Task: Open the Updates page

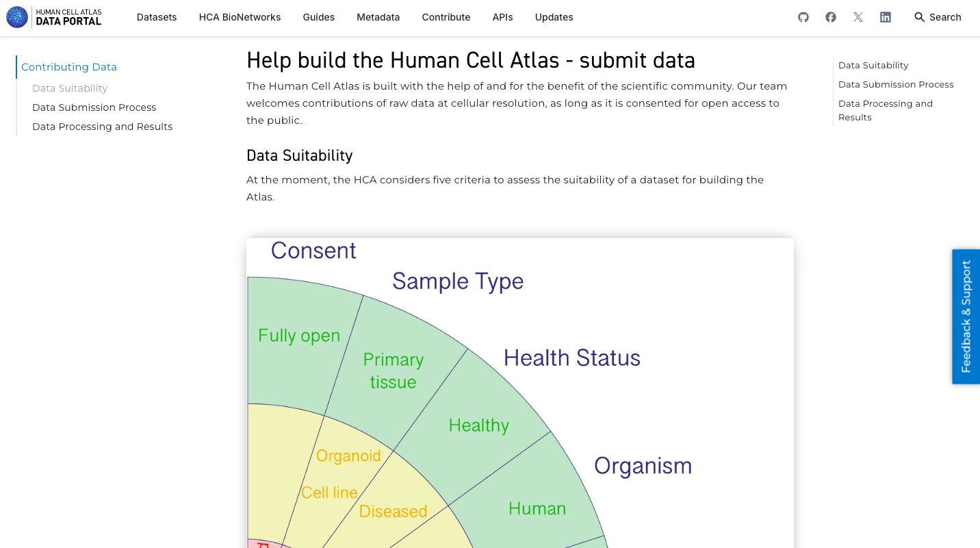Action: [x=554, y=17]
